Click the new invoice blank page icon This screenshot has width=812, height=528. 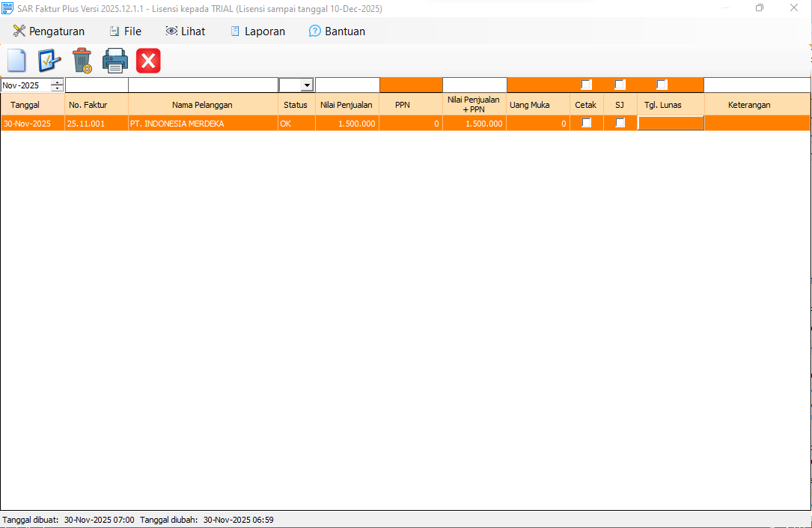[16, 61]
